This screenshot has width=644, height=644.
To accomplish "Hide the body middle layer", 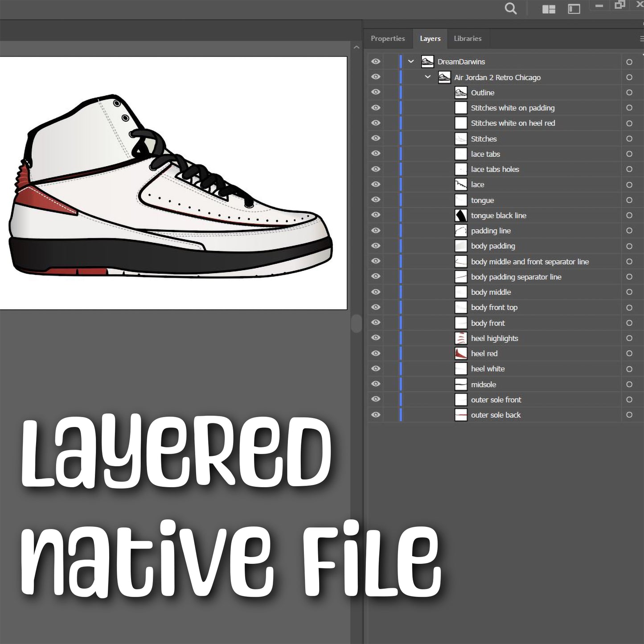I will [376, 292].
